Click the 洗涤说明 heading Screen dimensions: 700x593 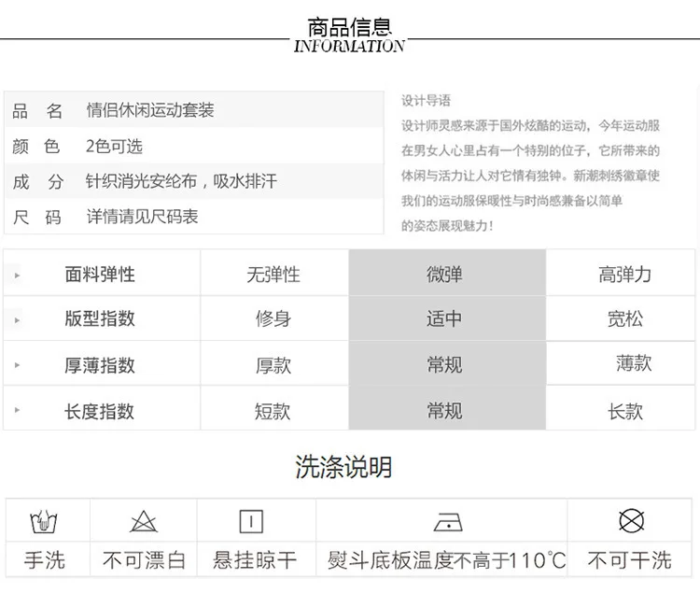tap(343, 467)
